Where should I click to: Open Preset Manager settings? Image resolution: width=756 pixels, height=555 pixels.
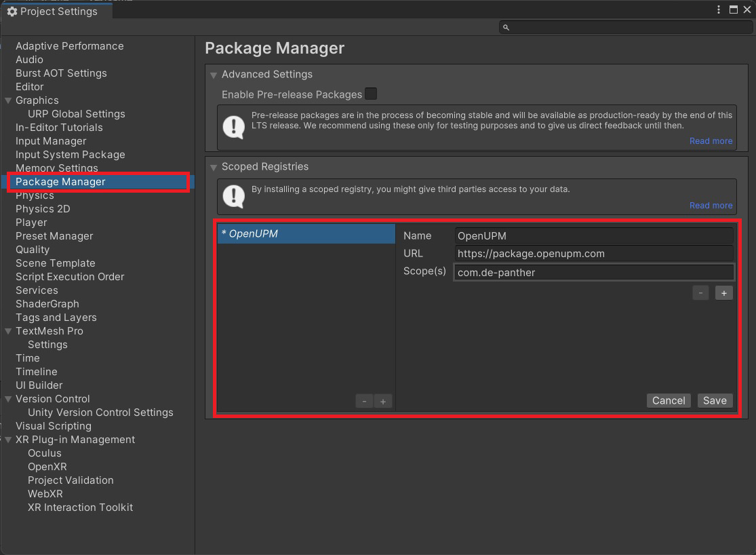coord(54,236)
